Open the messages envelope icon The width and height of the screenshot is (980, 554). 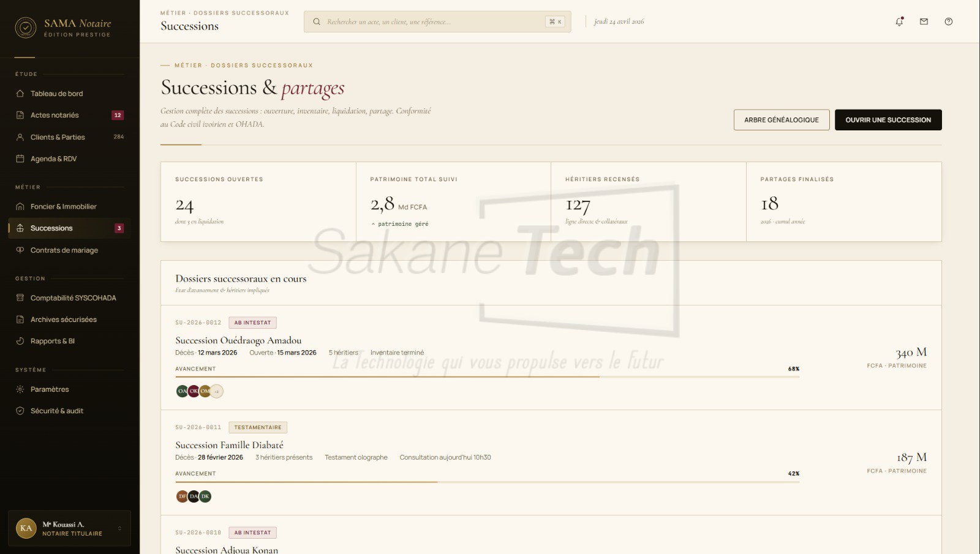[x=924, y=21]
